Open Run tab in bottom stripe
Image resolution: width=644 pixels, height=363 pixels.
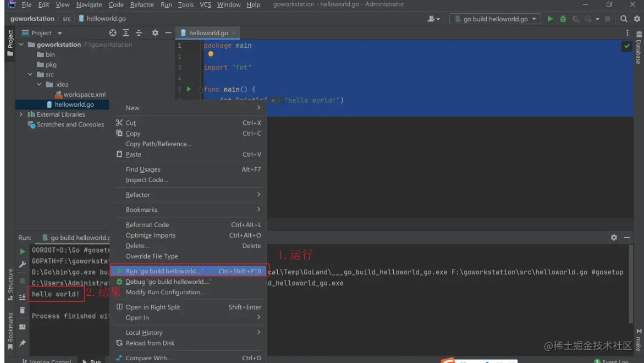(x=92, y=361)
